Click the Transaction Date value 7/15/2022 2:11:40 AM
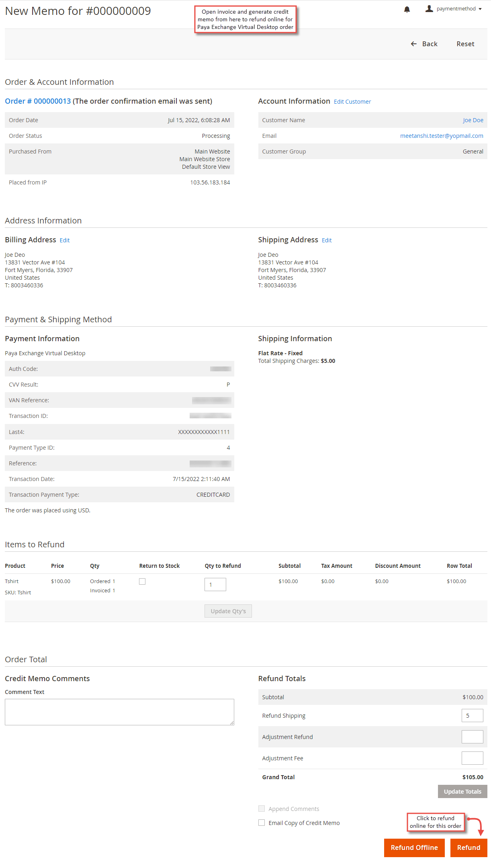 tap(201, 479)
